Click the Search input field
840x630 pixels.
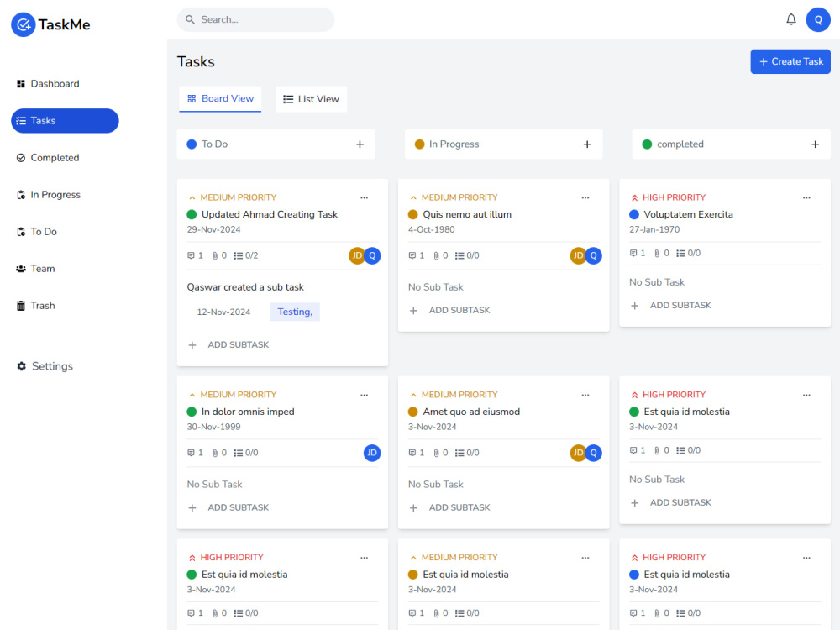255,18
